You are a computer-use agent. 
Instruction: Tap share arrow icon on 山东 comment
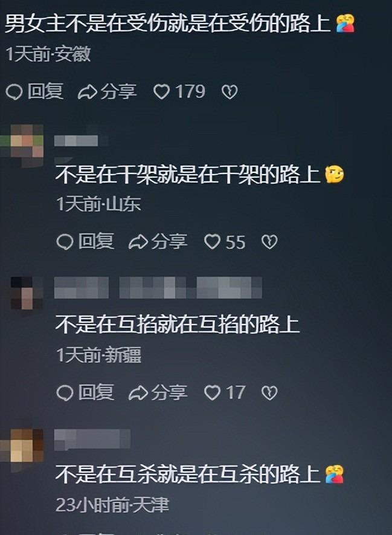[138, 242]
